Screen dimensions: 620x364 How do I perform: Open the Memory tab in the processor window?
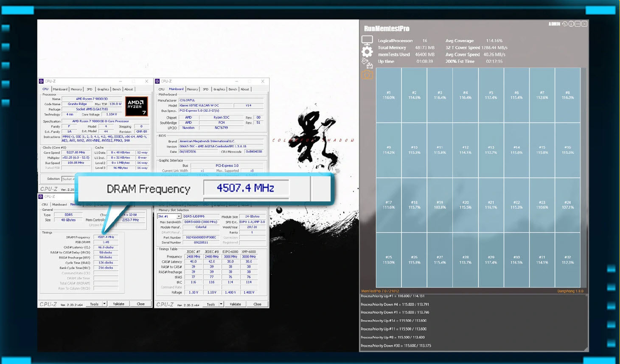76,89
